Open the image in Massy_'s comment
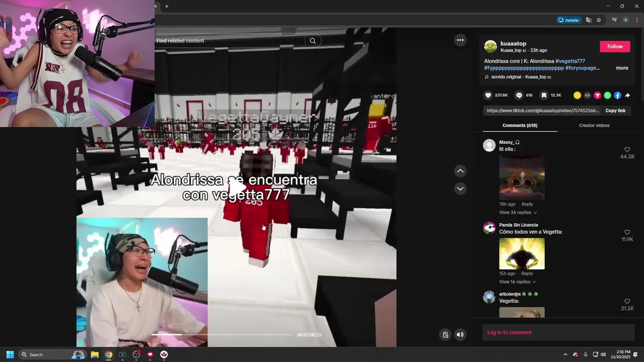Viewport: 644px width, 362px height. [522, 177]
